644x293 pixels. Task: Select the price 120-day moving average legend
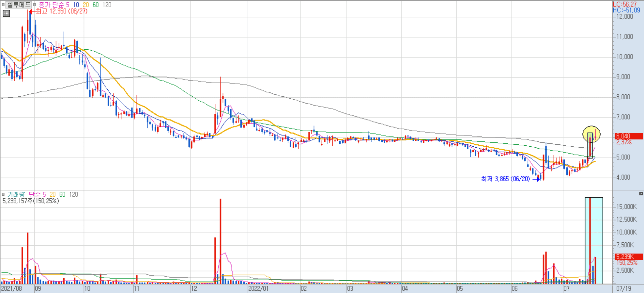pyautogui.click(x=107, y=5)
